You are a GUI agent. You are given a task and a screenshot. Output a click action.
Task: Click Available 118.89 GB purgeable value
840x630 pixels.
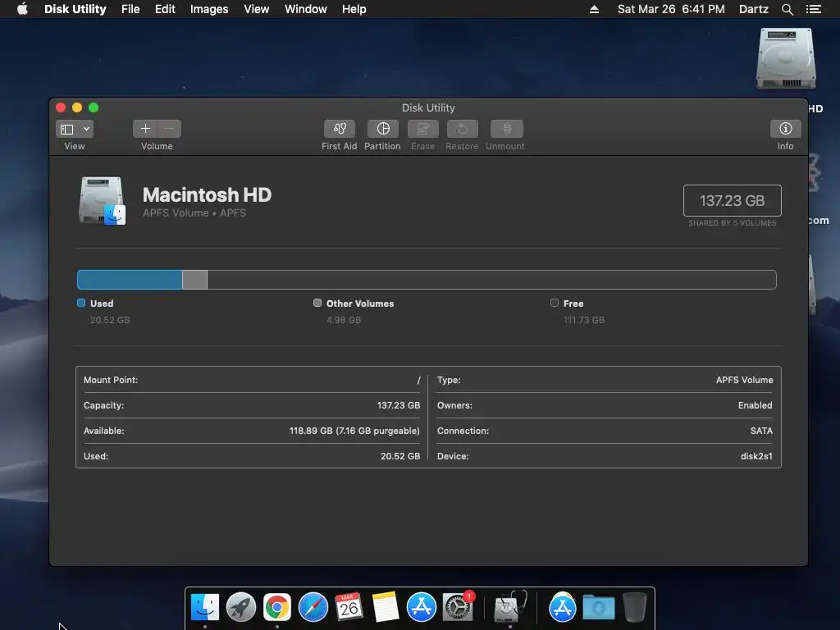(354, 431)
